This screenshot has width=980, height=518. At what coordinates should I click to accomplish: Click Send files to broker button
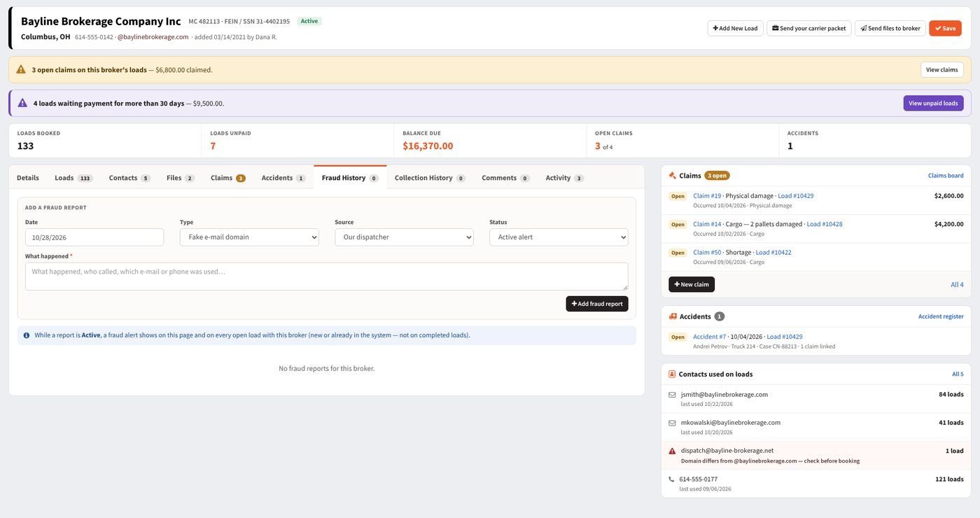pos(890,29)
